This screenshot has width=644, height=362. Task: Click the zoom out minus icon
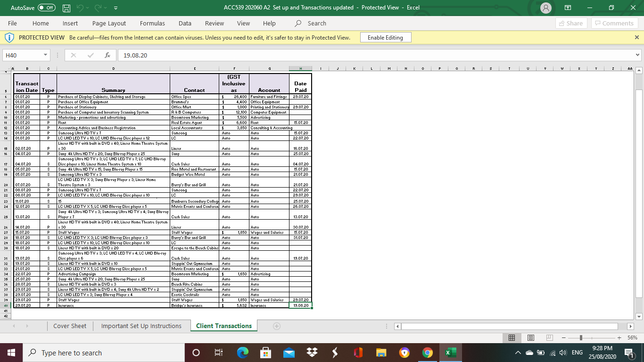(564, 337)
